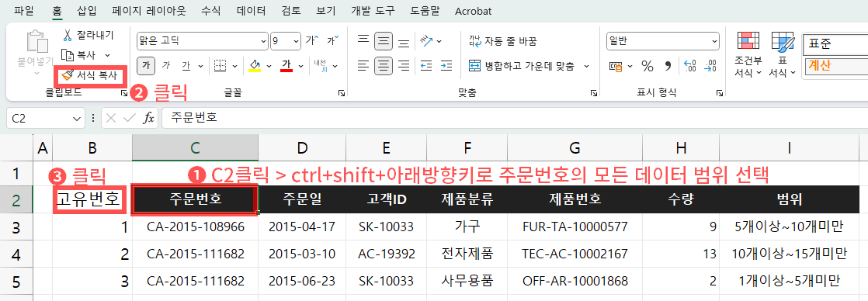Select cell 고유번호 in B2
This screenshot has height=301, width=868.
pos(92,200)
